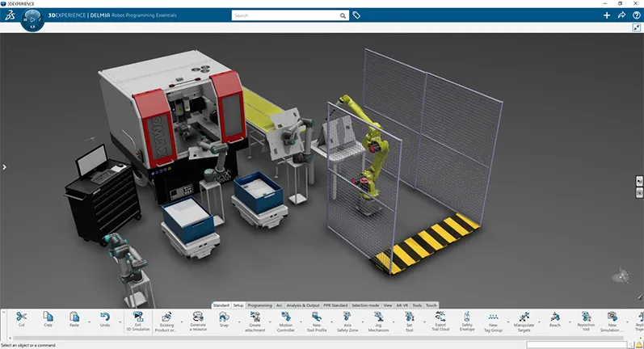The width and height of the screenshot is (644, 349).
Task: Expand the Reach dropdown arrow
Action: pyautogui.click(x=570, y=322)
